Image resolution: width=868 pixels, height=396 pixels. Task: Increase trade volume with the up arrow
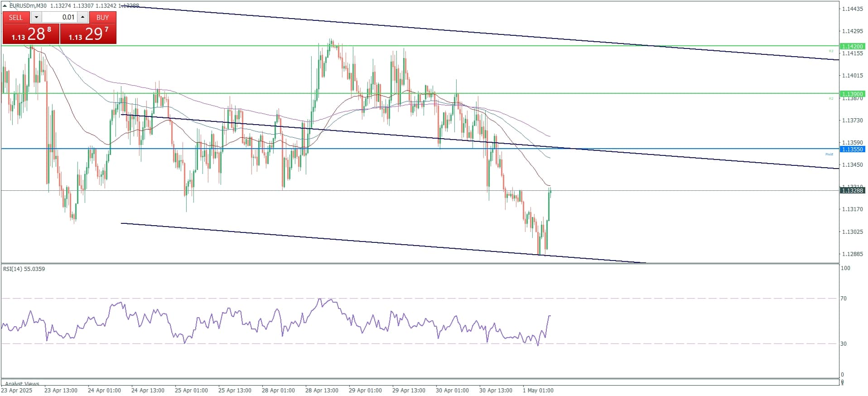click(82, 17)
